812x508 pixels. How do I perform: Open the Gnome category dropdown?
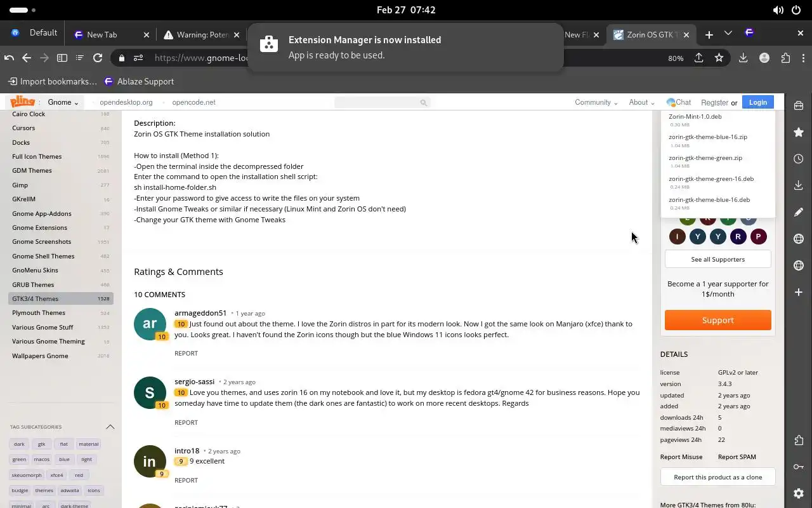pos(63,102)
